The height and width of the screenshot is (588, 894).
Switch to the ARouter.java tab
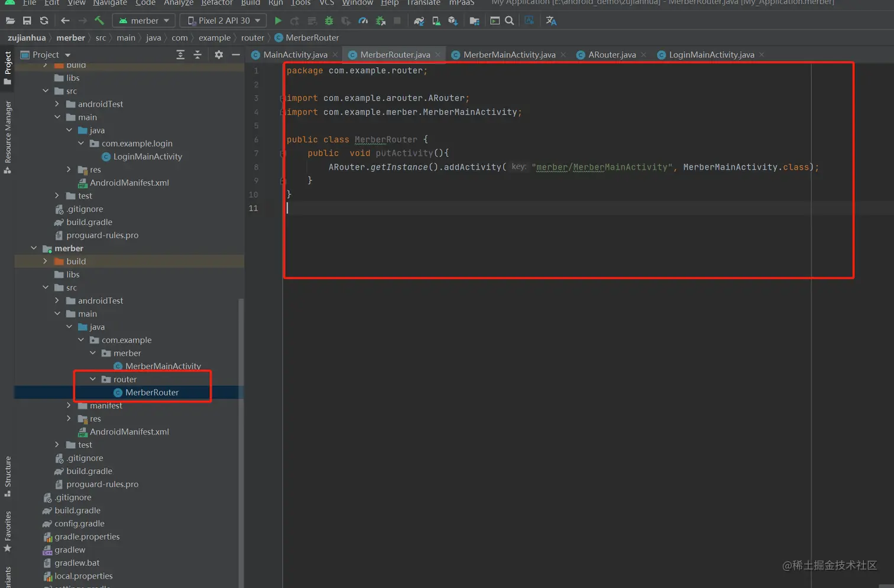pos(611,54)
